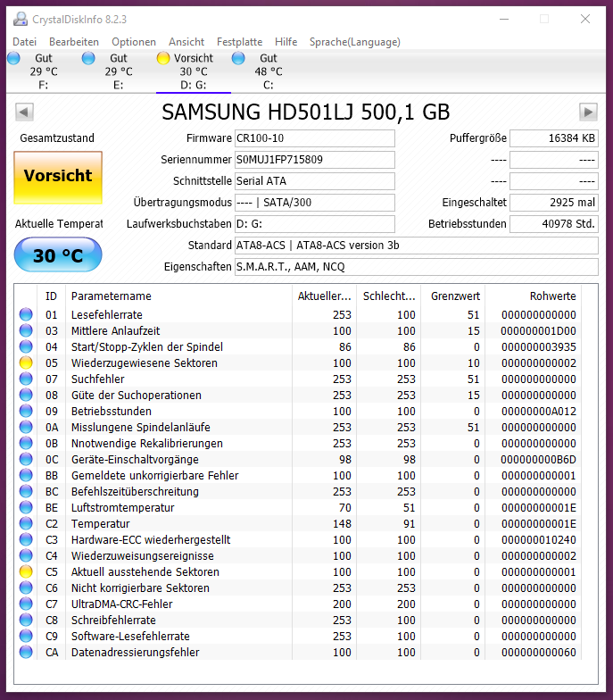
Task: Click the blue status icon for Lesefehlerrate
Action: (x=26, y=314)
